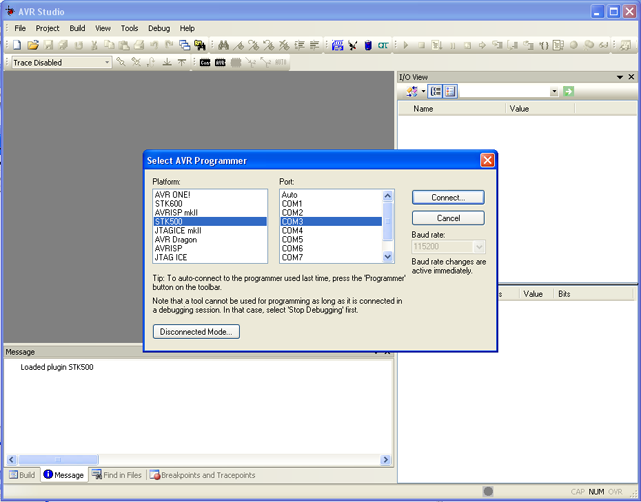Click the Connect programmer chip icon

click(337, 45)
